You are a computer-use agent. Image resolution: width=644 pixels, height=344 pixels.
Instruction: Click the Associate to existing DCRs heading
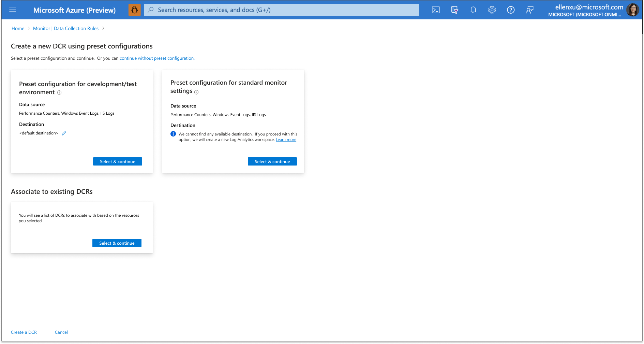52,191
